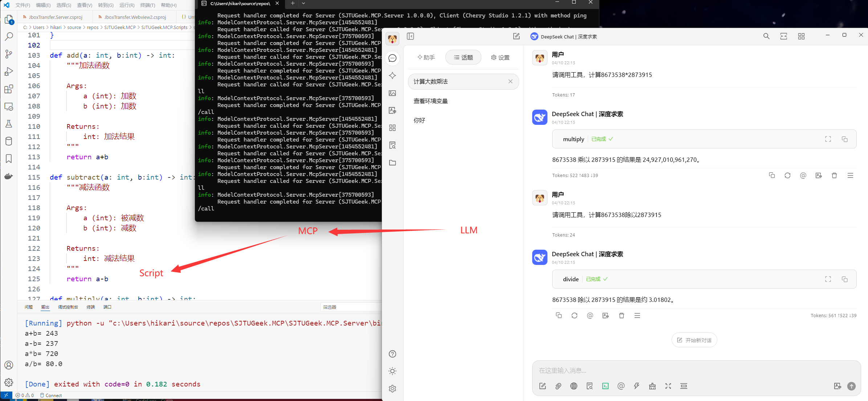
Task: Open the 文件(F) menu in VS Code
Action: coord(23,5)
